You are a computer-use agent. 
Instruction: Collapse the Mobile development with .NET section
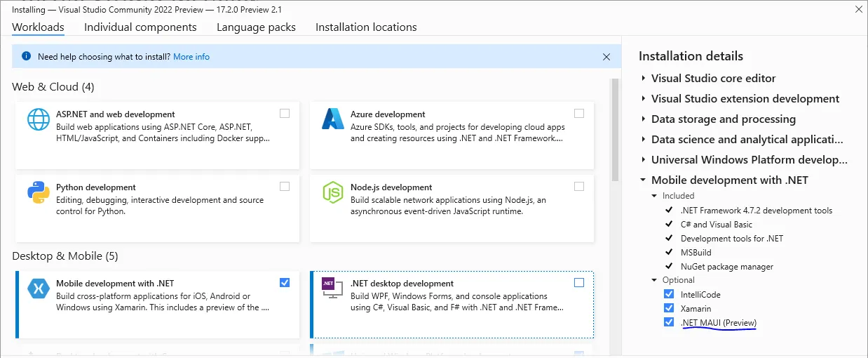point(643,180)
